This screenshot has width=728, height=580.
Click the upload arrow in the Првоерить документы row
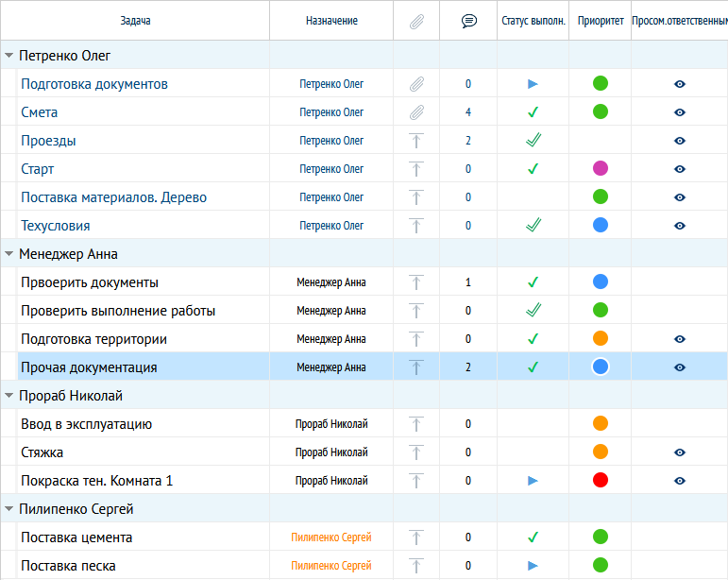click(416, 282)
